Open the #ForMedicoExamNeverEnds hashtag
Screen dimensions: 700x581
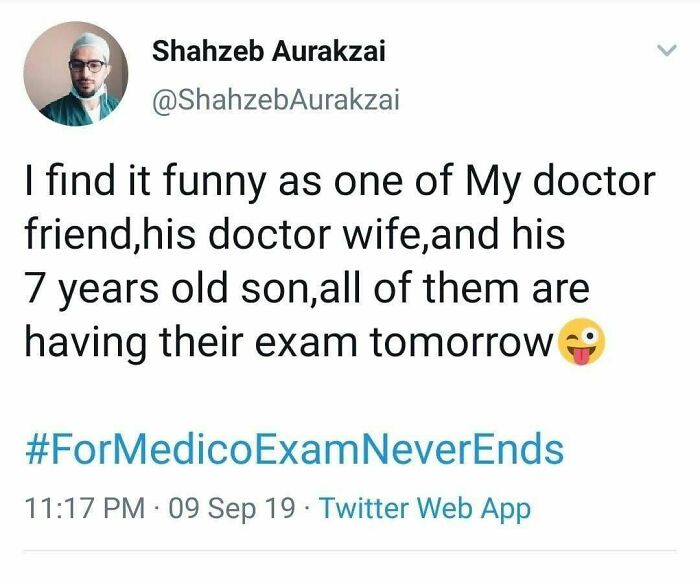293,449
